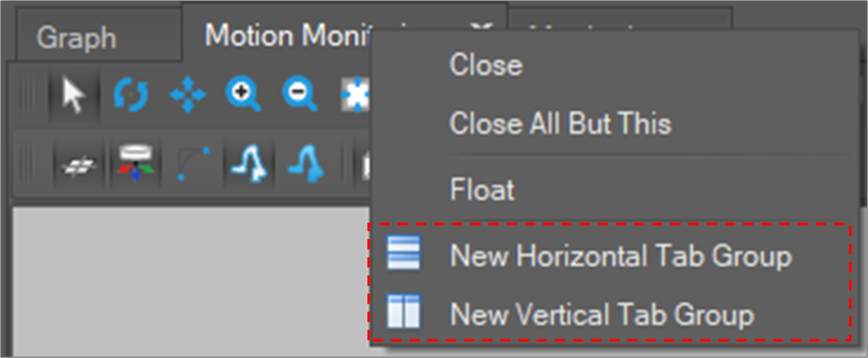This screenshot has width=868, height=358.
Task: Activate the rotate view tool
Action: (x=131, y=94)
